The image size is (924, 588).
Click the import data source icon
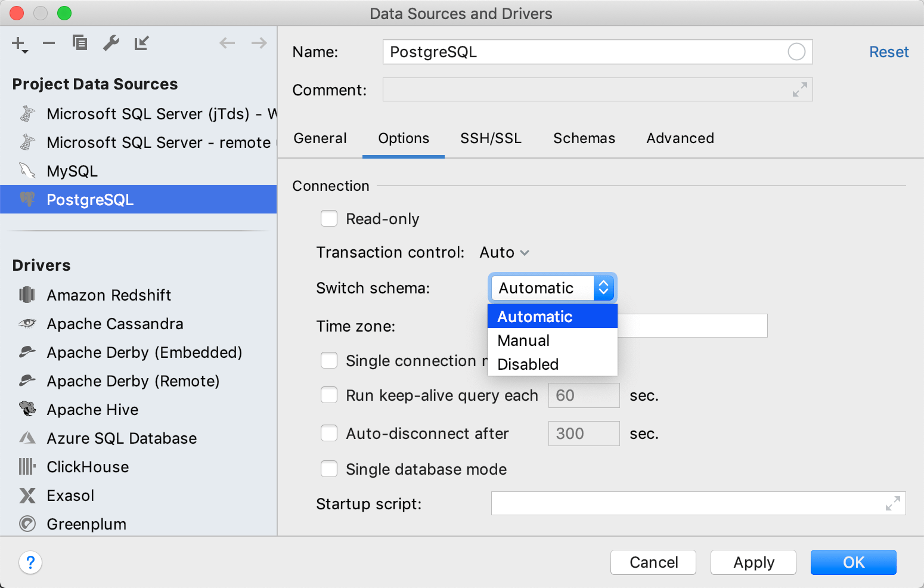point(141,43)
